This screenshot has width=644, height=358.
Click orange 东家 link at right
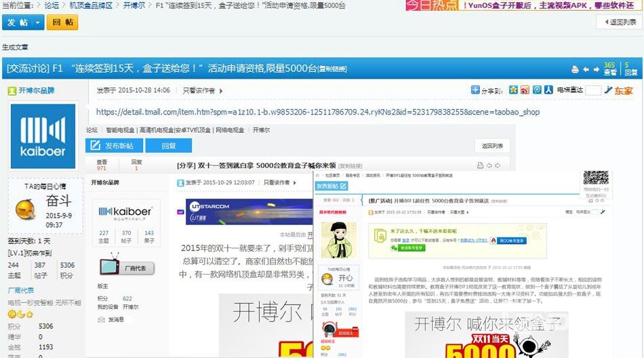624,90
